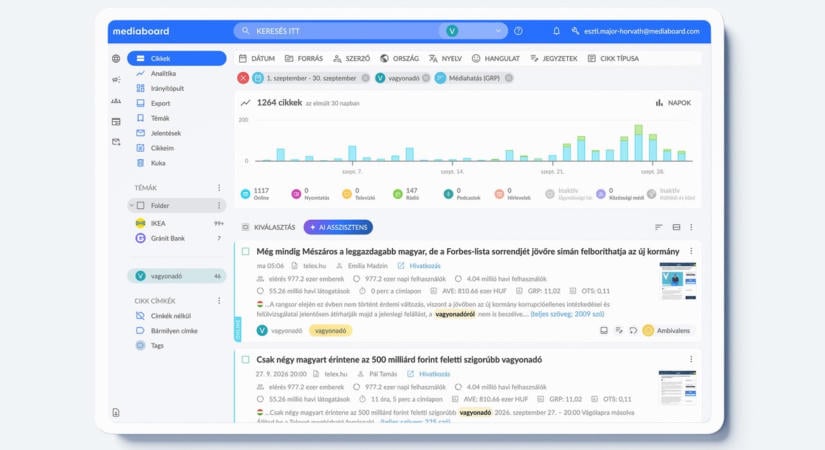Open TÉMÁK section three-dot menu
Viewport: 825px width, 450px height.
[x=219, y=187]
